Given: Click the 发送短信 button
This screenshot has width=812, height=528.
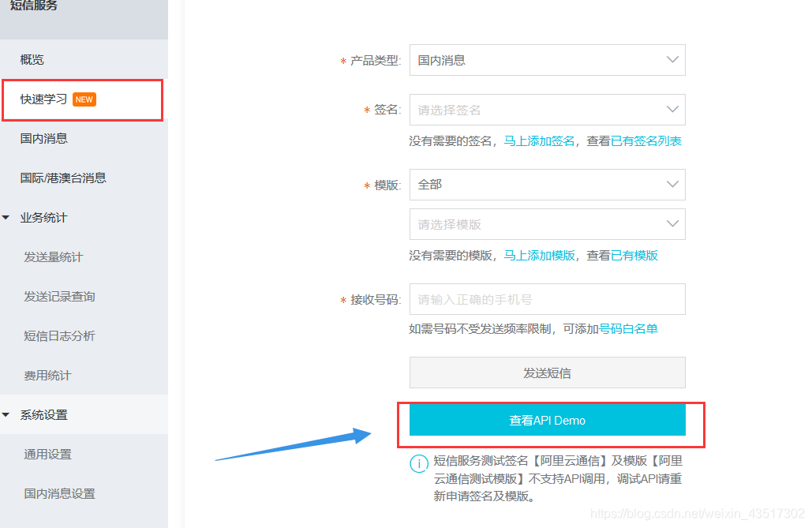Looking at the screenshot, I should point(548,373).
